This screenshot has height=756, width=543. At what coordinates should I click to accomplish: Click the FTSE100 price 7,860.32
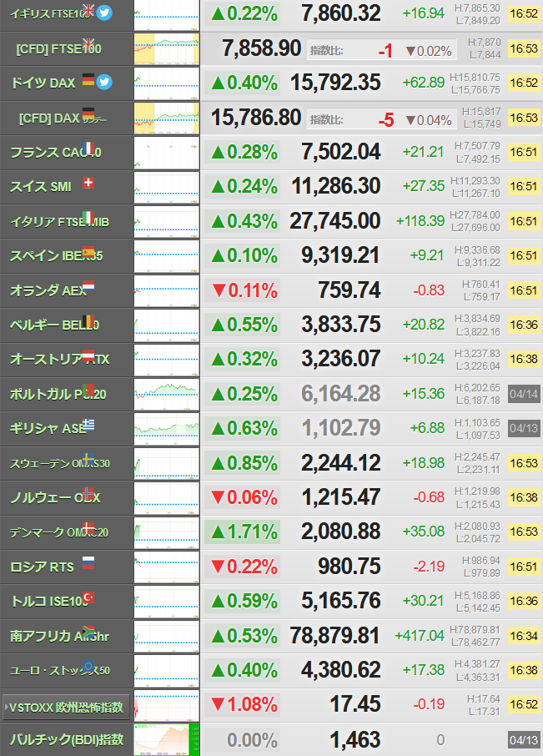click(x=340, y=13)
